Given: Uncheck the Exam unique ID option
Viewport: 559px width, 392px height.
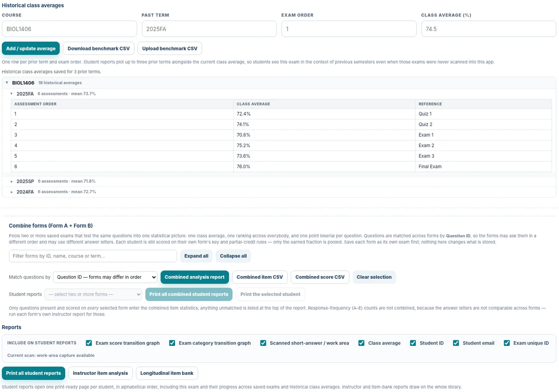Looking at the screenshot, I should pos(507,343).
